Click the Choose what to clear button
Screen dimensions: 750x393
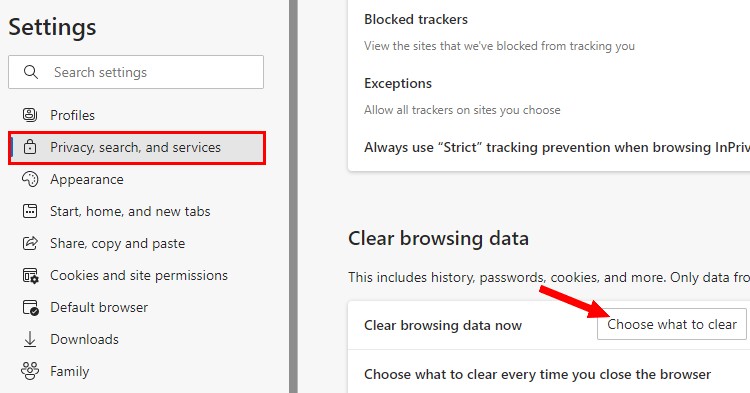pyautogui.click(x=672, y=324)
